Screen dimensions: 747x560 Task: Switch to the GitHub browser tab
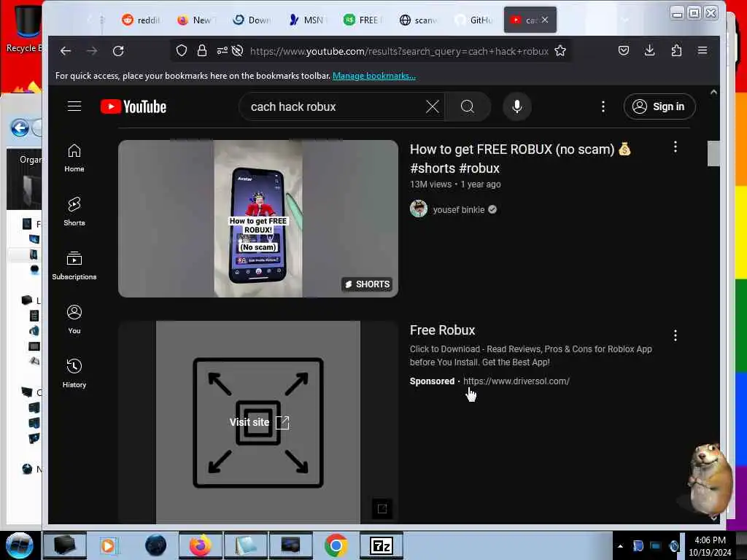coord(474,20)
